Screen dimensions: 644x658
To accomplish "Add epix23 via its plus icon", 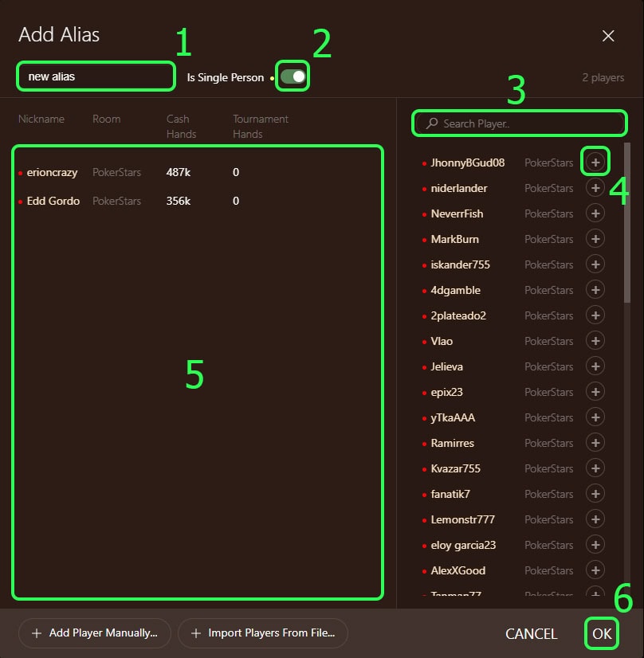I will [x=595, y=392].
